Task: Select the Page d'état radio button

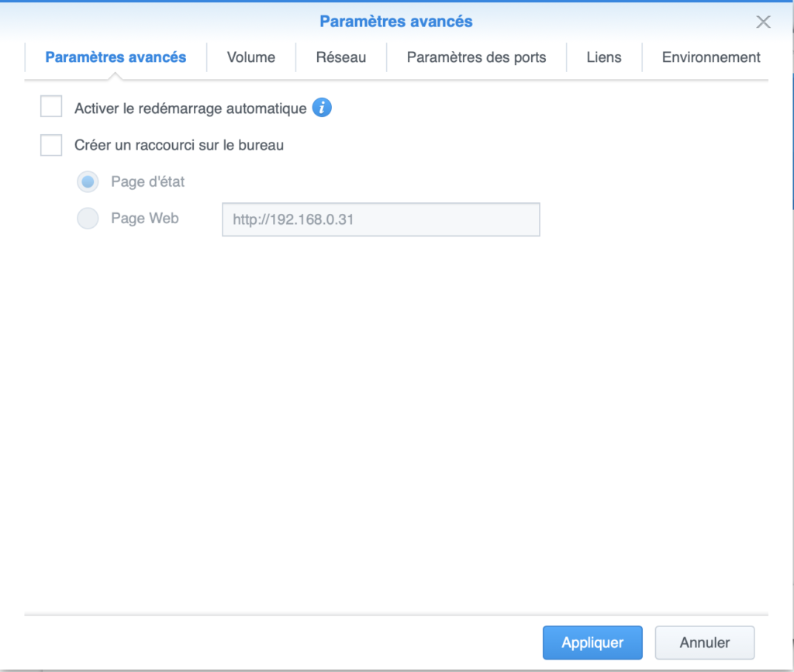Action: click(x=88, y=181)
